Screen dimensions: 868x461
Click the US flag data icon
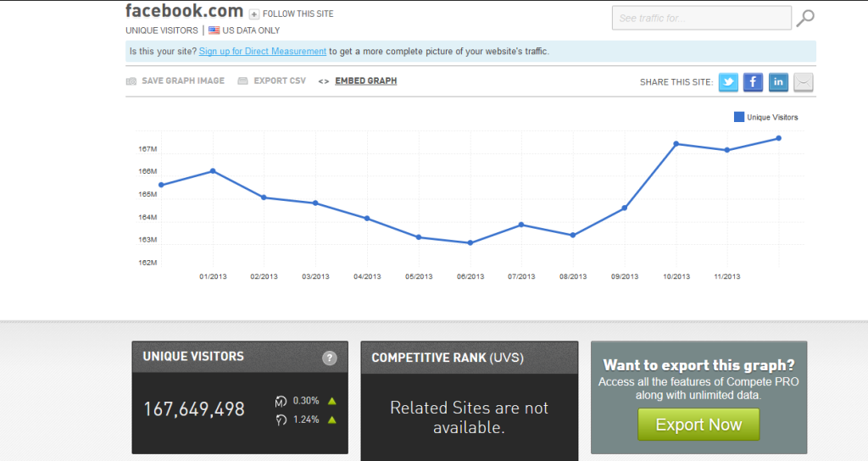click(x=214, y=31)
